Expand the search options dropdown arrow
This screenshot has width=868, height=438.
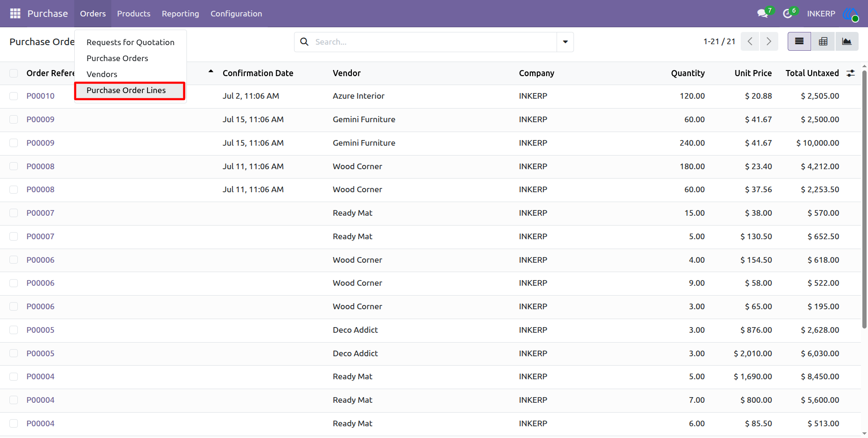[x=565, y=42]
